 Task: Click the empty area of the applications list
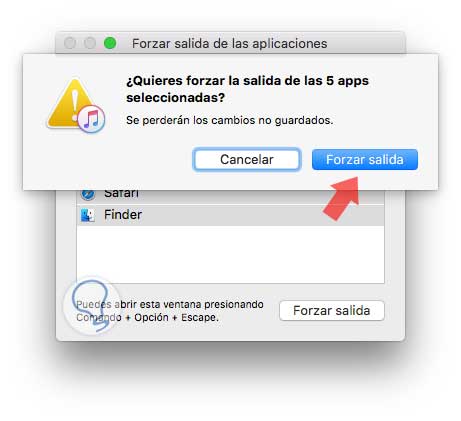(230, 254)
